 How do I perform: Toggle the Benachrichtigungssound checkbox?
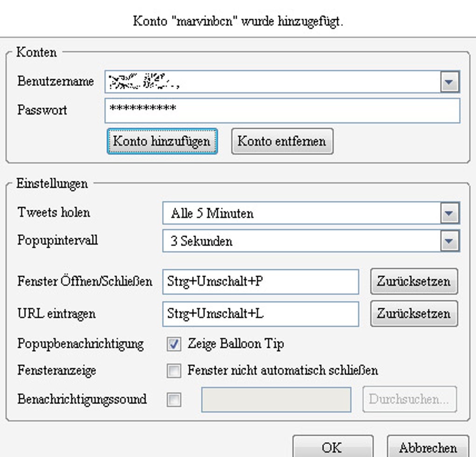pos(174,400)
